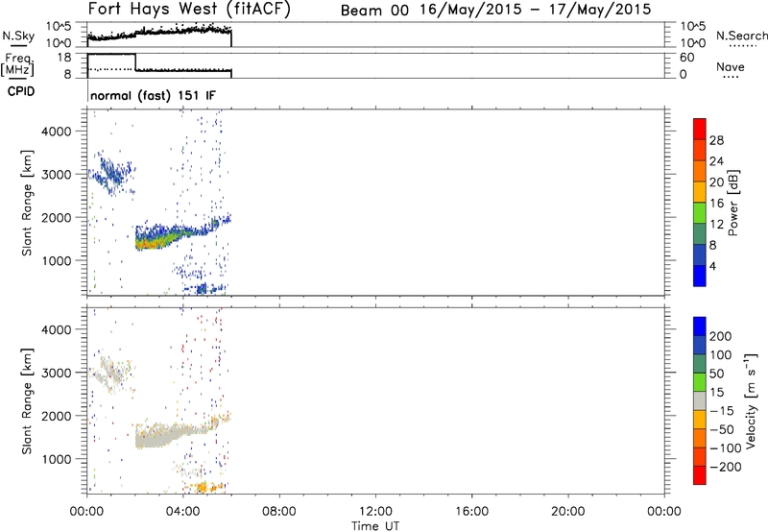Click the 'Nave' legend label

(731, 67)
